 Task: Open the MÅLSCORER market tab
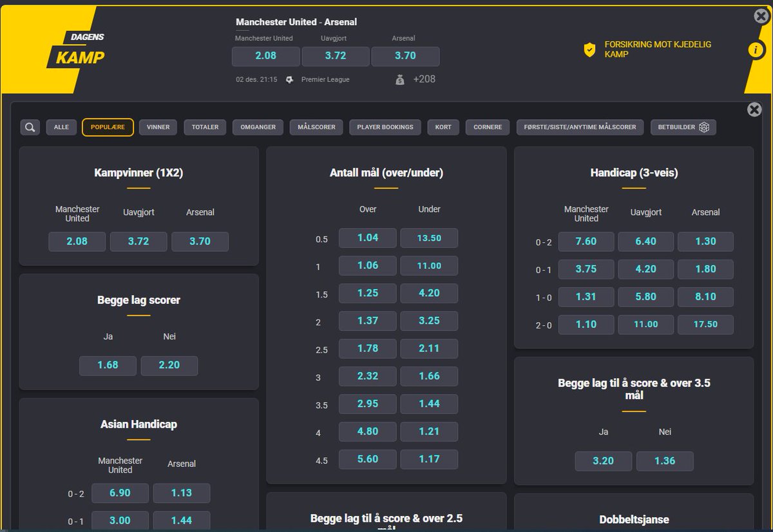(x=316, y=127)
